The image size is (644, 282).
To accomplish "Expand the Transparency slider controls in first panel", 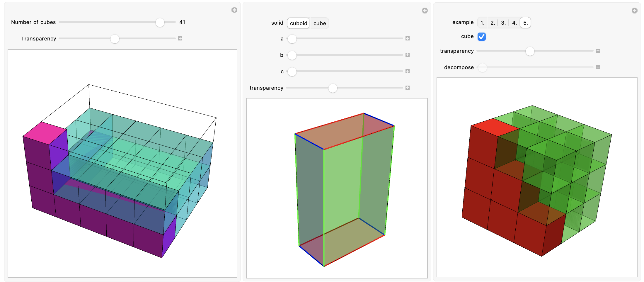I will click(180, 38).
